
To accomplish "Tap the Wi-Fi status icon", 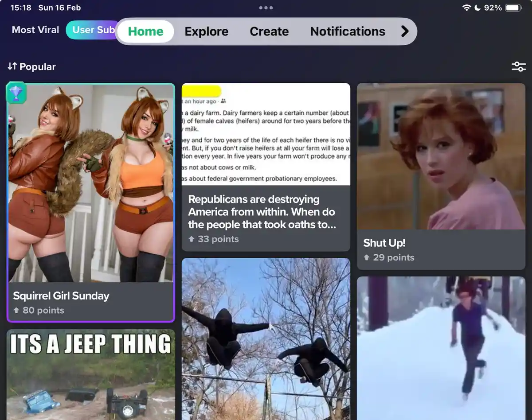I will (x=466, y=8).
